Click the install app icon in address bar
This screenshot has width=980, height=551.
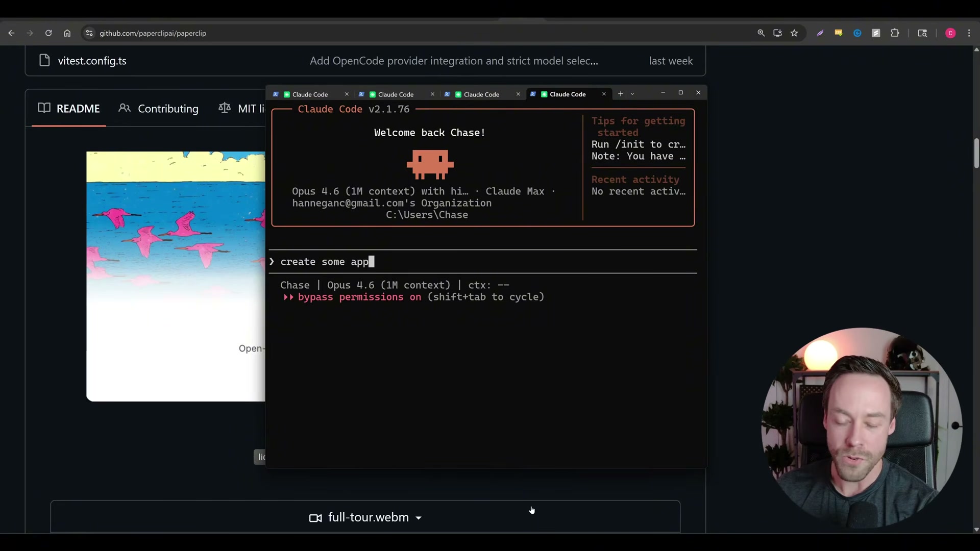click(777, 33)
